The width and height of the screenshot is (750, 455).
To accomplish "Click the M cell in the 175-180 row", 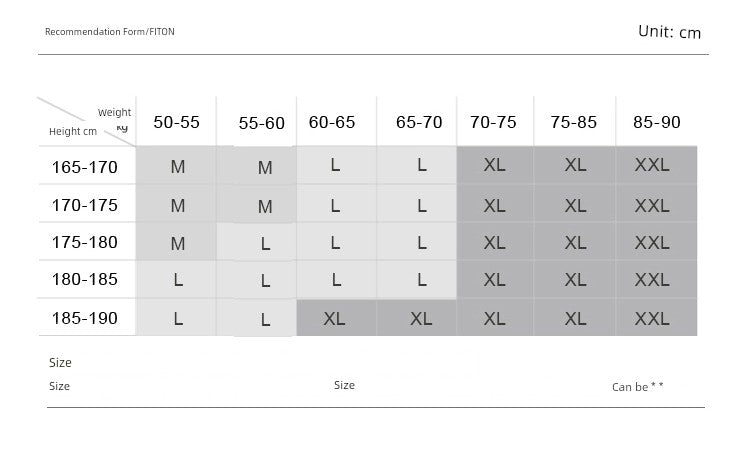I will (x=178, y=243).
